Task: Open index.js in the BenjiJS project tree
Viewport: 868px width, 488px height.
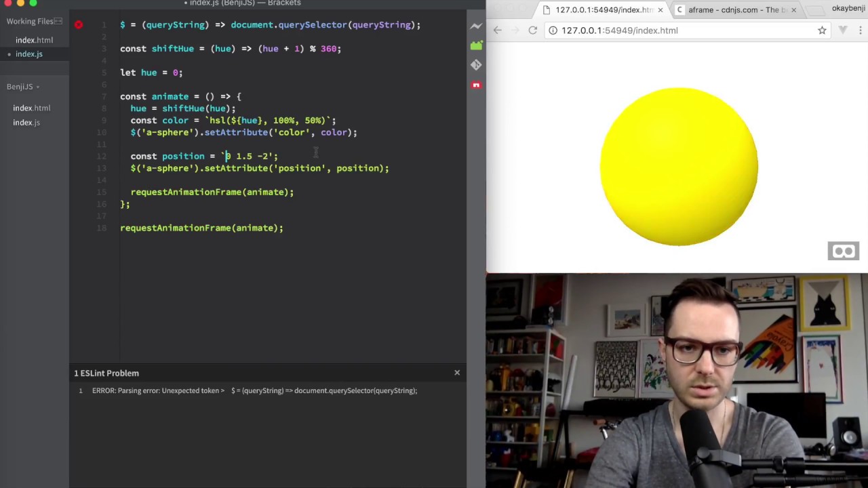Action: (x=26, y=123)
